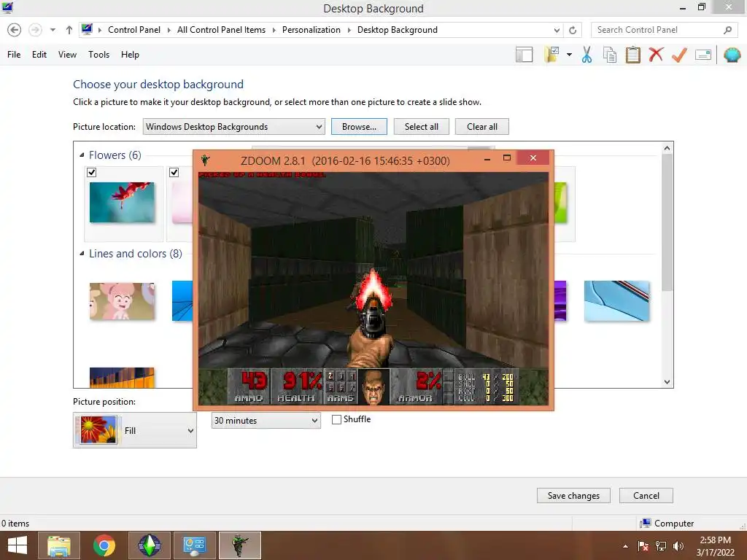Click the Copy toolbar icon
The width and height of the screenshot is (747, 560).
[x=610, y=55]
